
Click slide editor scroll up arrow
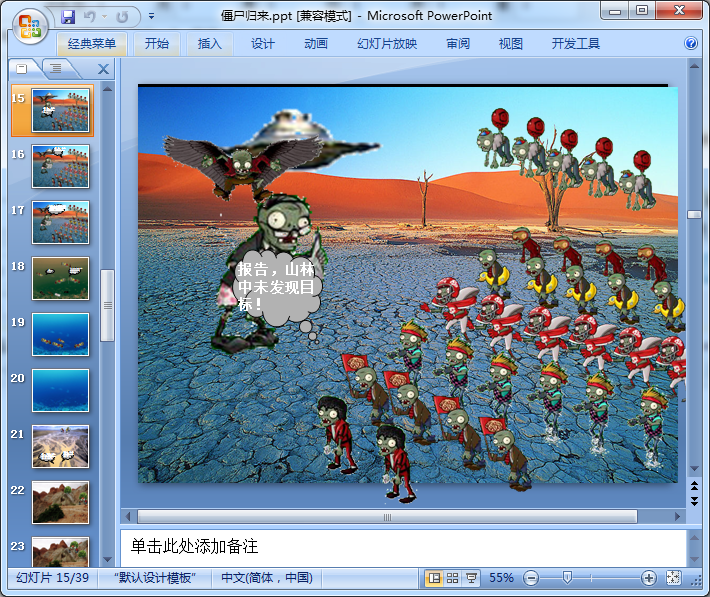pos(694,66)
